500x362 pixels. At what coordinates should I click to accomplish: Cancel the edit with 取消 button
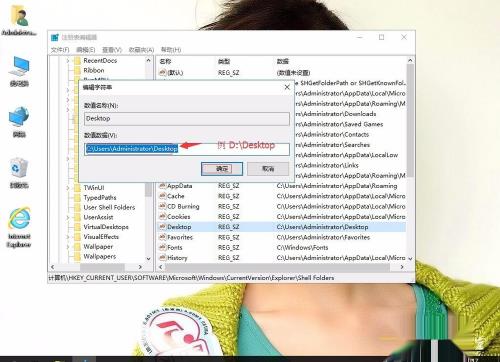point(268,169)
